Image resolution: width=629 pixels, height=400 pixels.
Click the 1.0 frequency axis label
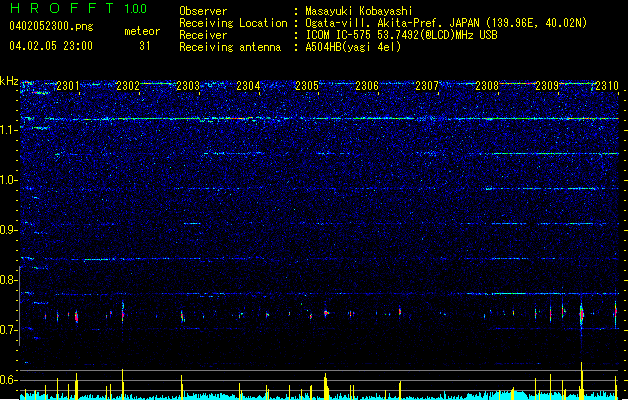pyautogui.click(x=9, y=180)
